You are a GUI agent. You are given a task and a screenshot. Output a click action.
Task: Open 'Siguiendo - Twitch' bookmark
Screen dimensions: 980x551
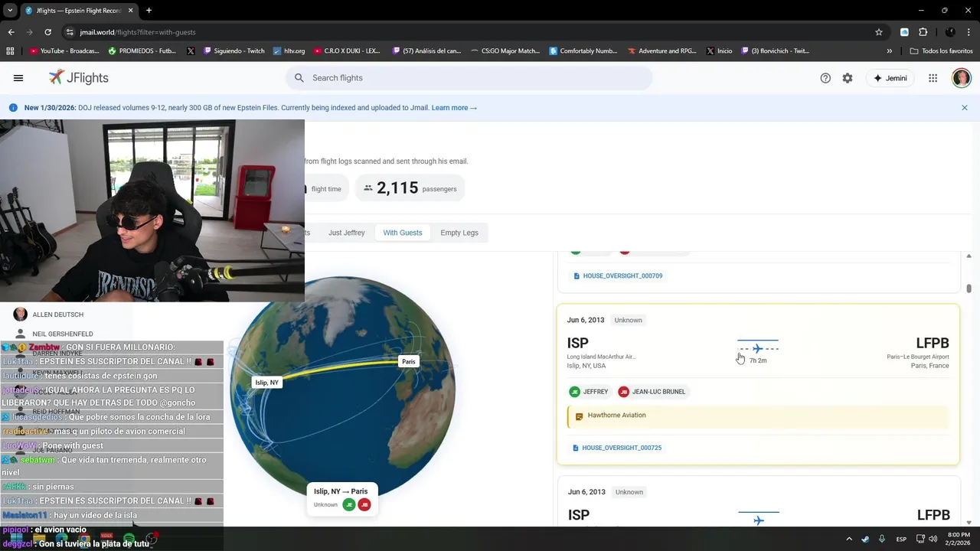pyautogui.click(x=234, y=51)
